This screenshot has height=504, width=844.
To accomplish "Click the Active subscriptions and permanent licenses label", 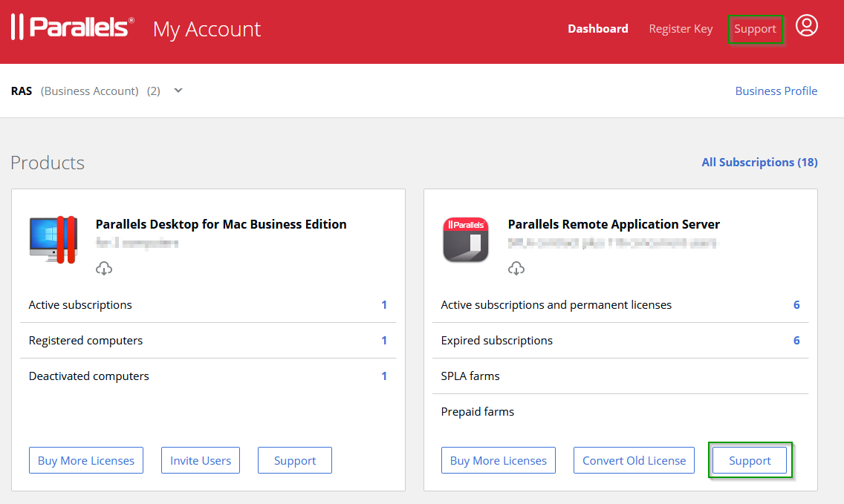I will coord(556,305).
